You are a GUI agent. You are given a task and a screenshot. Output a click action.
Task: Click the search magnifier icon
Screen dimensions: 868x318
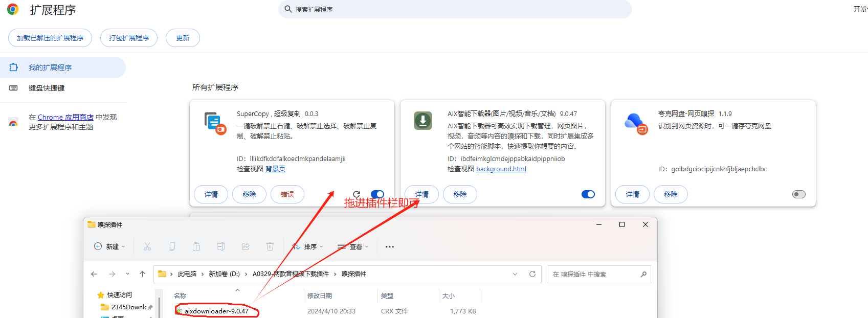(x=288, y=9)
